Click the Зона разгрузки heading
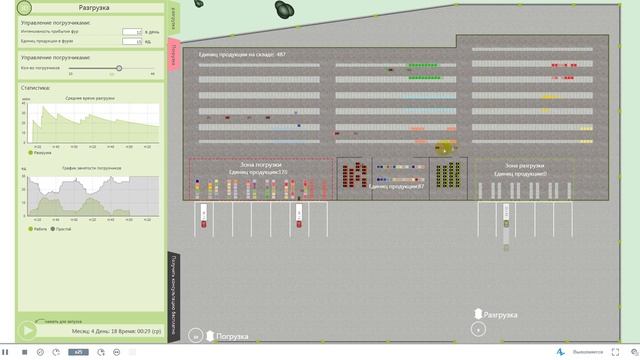 tap(524, 166)
